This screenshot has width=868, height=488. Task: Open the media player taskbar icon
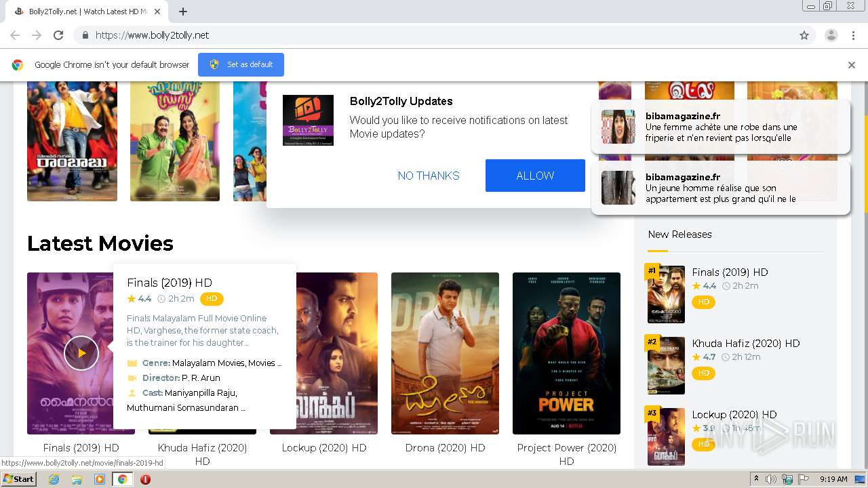100,479
